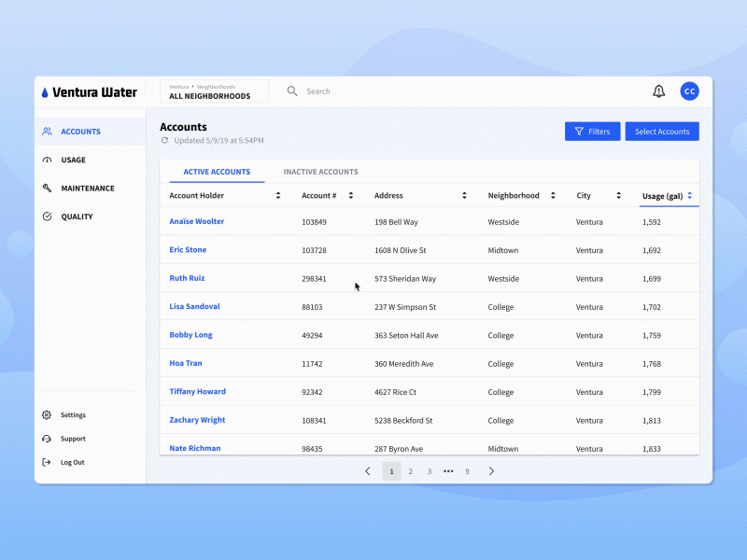
Task: Open Settings from the sidebar
Action: tap(45, 414)
